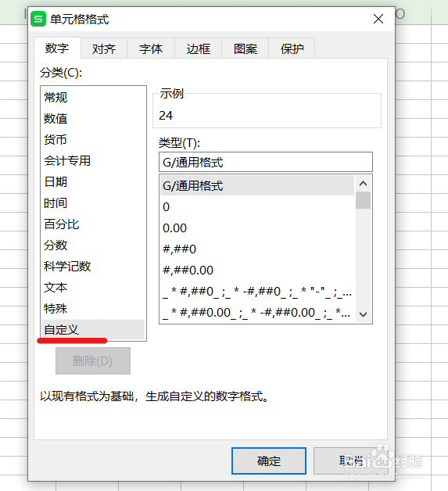Viewport: 448px width, 491px height.
Task: Select accounting format _ * #,##0_ ;
Action: [257, 292]
